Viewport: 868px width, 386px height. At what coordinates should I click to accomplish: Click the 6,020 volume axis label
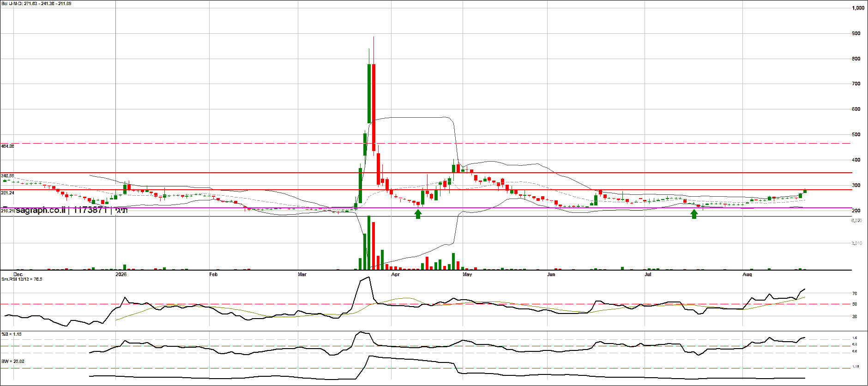click(856, 221)
